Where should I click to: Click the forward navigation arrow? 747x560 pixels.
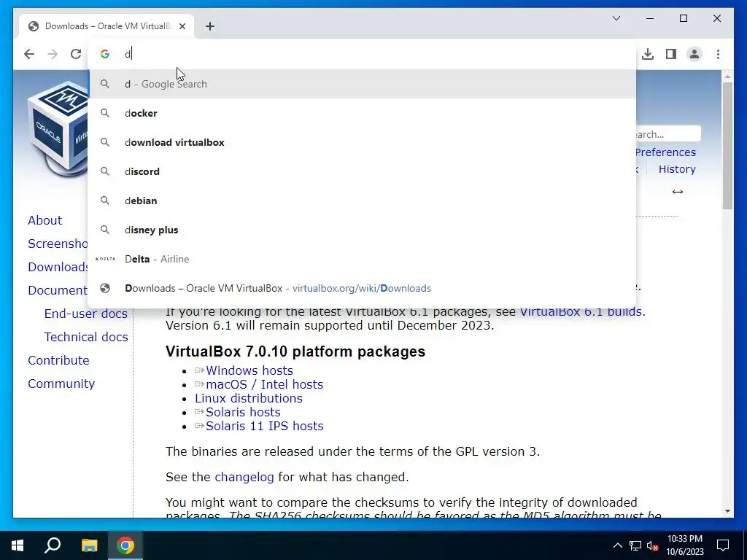53,54
